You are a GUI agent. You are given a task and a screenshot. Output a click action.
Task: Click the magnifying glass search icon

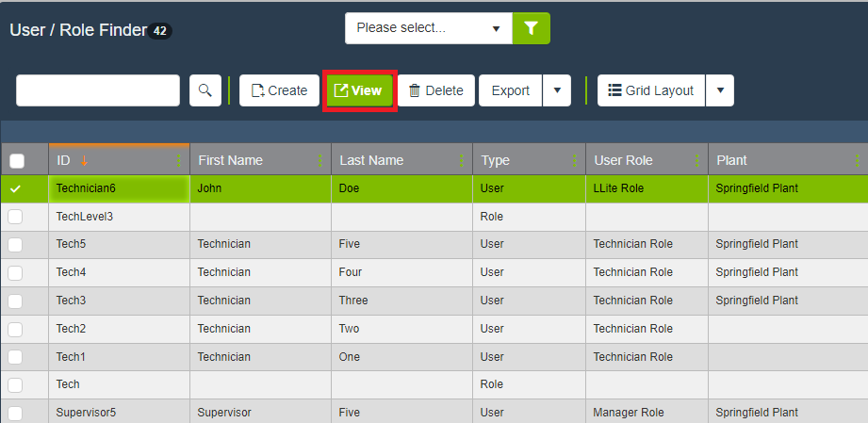coord(205,90)
